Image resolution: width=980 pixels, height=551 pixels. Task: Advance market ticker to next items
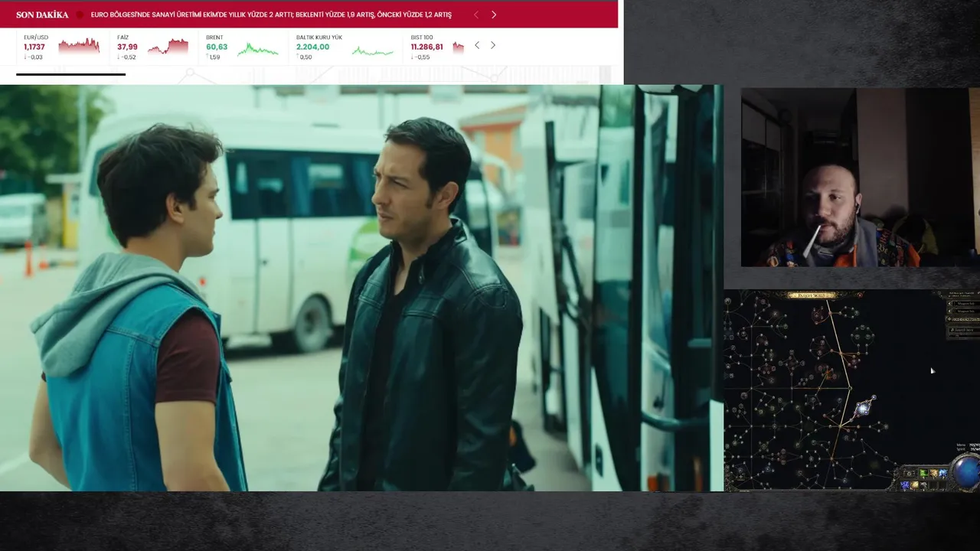click(x=492, y=46)
